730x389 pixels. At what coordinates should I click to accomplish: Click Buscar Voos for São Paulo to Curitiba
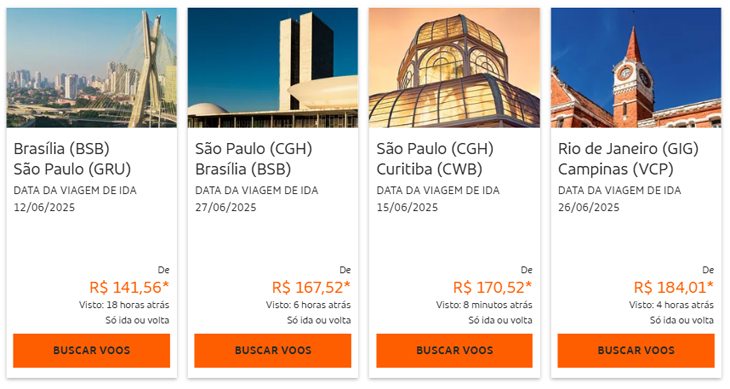[454, 350]
